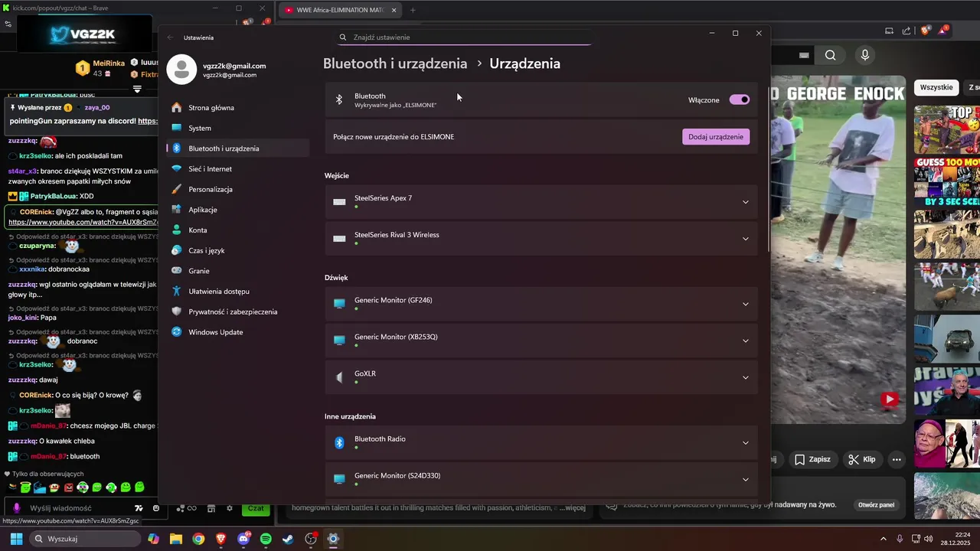Click the browser share icon
This screenshot has width=980, height=551.
[906, 31]
